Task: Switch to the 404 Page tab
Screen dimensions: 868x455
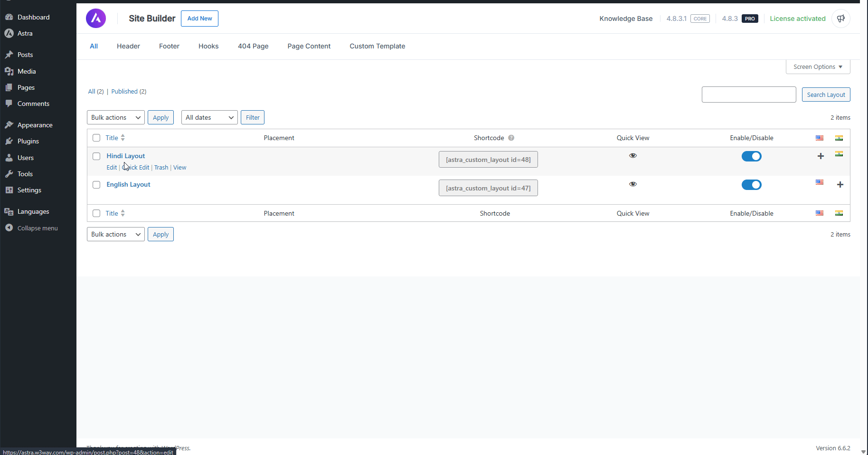Action: pos(253,46)
